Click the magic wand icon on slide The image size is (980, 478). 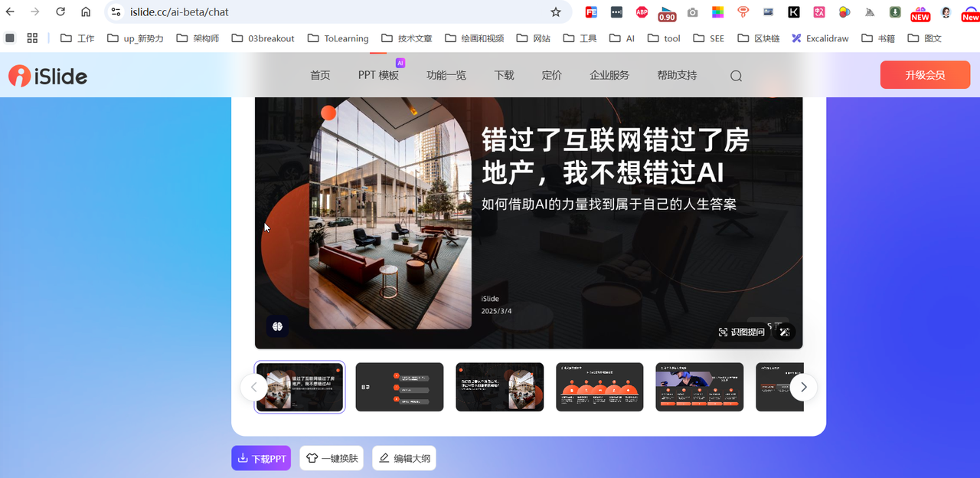point(785,332)
